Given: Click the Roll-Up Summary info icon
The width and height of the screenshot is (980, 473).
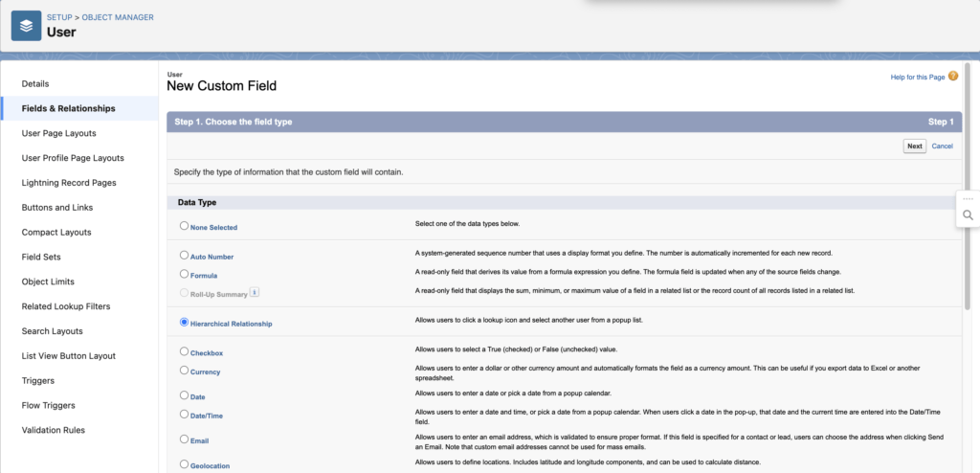Looking at the screenshot, I should (x=255, y=293).
